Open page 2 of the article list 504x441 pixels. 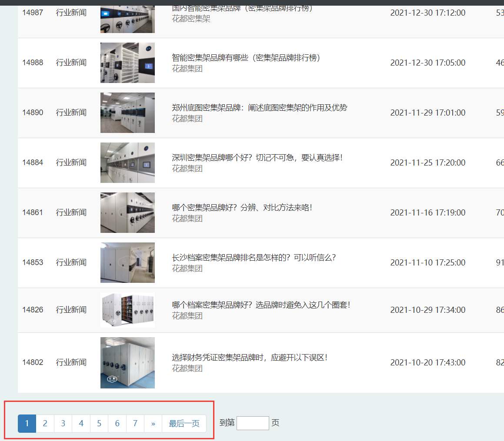[x=45, y=423]
